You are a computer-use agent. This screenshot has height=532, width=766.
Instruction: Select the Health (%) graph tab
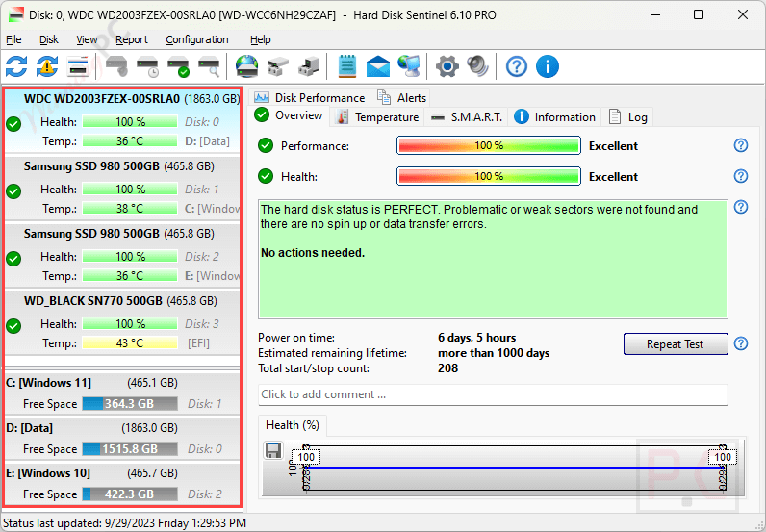click(293, 425)
